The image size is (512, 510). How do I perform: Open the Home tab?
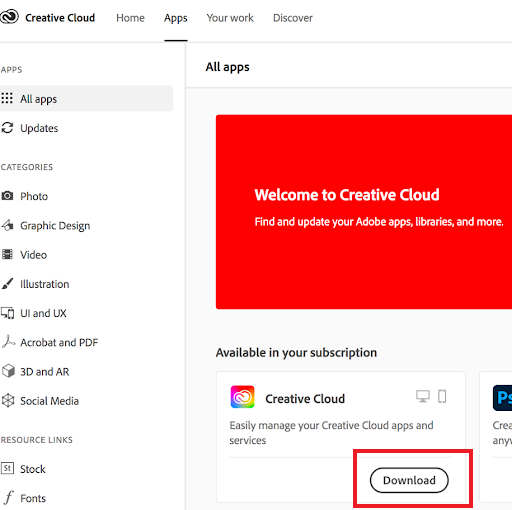130,18
